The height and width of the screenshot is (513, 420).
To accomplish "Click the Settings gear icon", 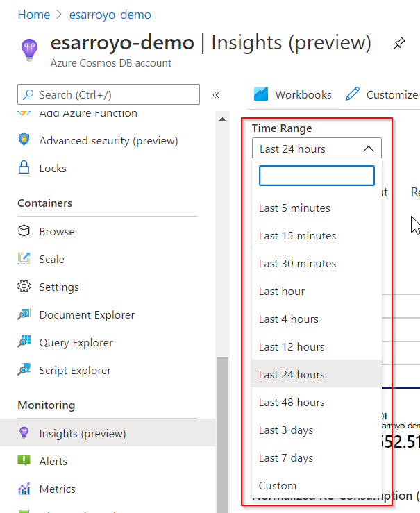I will 24,287.
